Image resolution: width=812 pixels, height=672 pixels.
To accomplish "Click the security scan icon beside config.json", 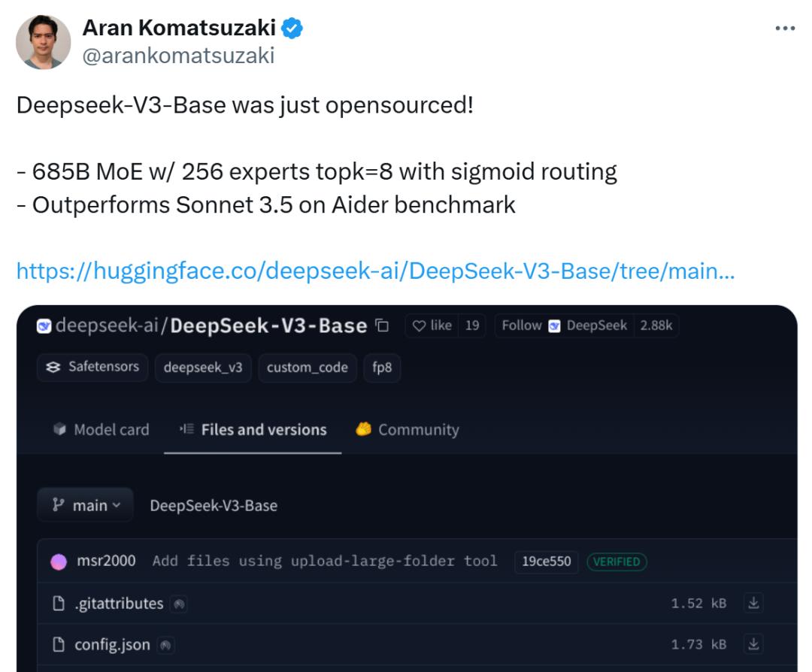I will point(165,645).
